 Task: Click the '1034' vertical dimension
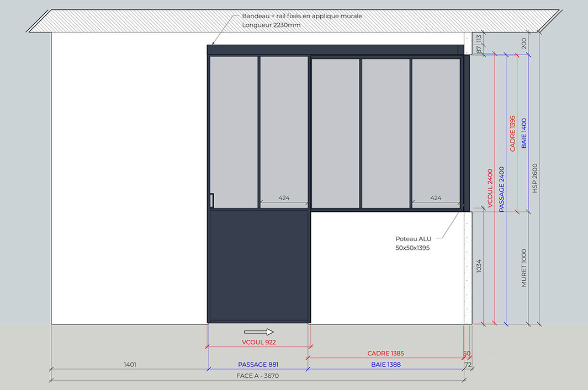[x=479, y=266]
